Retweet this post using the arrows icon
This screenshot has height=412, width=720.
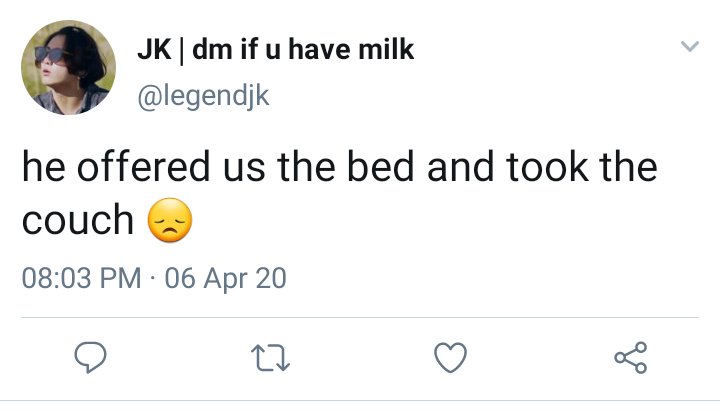point(270,358)
